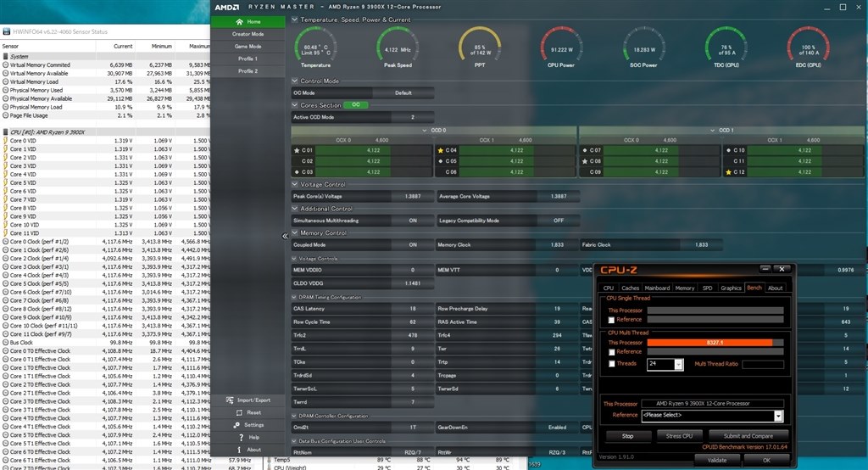Click Submit and Compare button

[x=748, y=436]
